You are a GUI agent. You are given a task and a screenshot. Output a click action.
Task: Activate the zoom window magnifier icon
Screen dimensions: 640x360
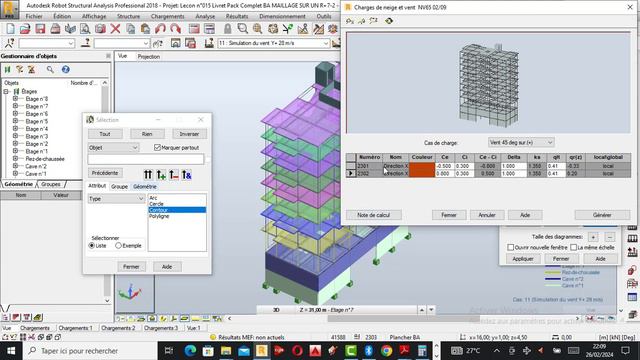tap(242, 29)
